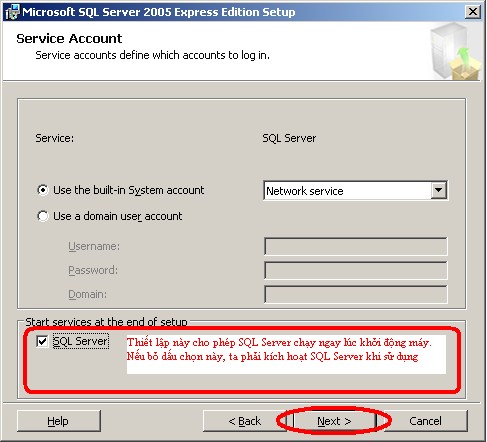
Task: Uncheck the SQL Server start service checkbox
Action: (x=42, y=341)
